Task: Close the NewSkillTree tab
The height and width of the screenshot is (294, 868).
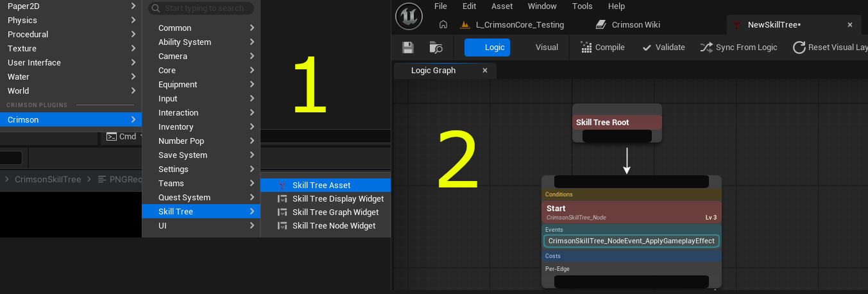Action: (x=850, y=25)
